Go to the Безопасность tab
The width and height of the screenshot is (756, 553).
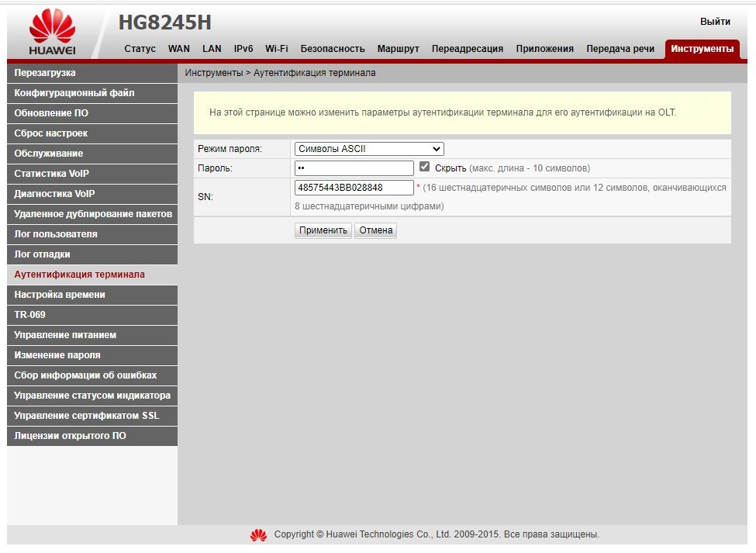(333, 49)
